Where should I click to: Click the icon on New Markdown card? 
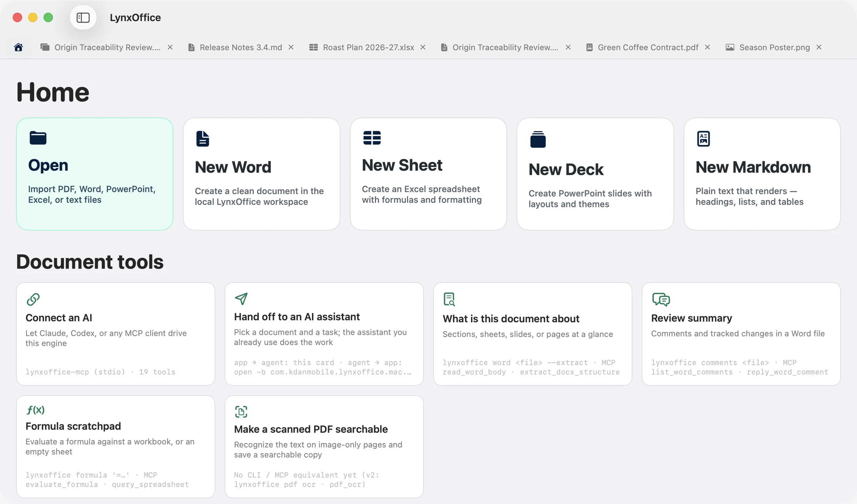tap(703, 139)
